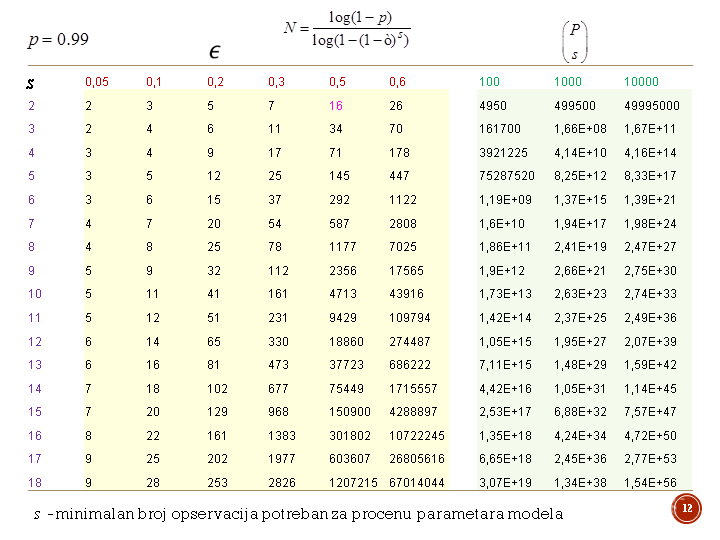Click the cell showing 10722245

tap(417, 436)
